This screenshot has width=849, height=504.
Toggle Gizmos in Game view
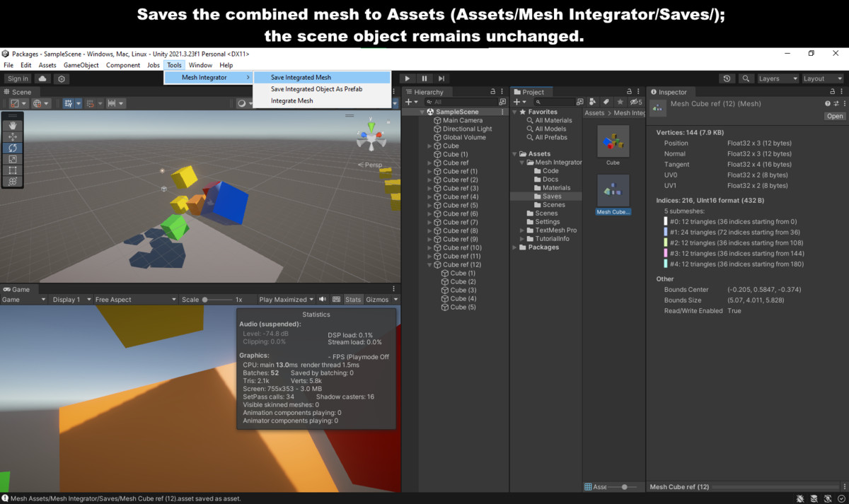[x=377, y=300]
